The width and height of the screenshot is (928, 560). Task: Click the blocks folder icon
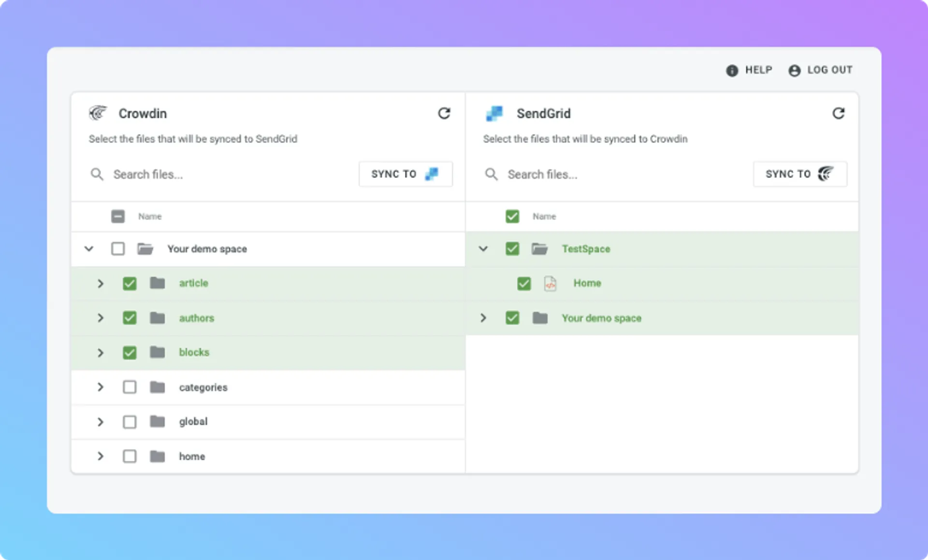157,352
